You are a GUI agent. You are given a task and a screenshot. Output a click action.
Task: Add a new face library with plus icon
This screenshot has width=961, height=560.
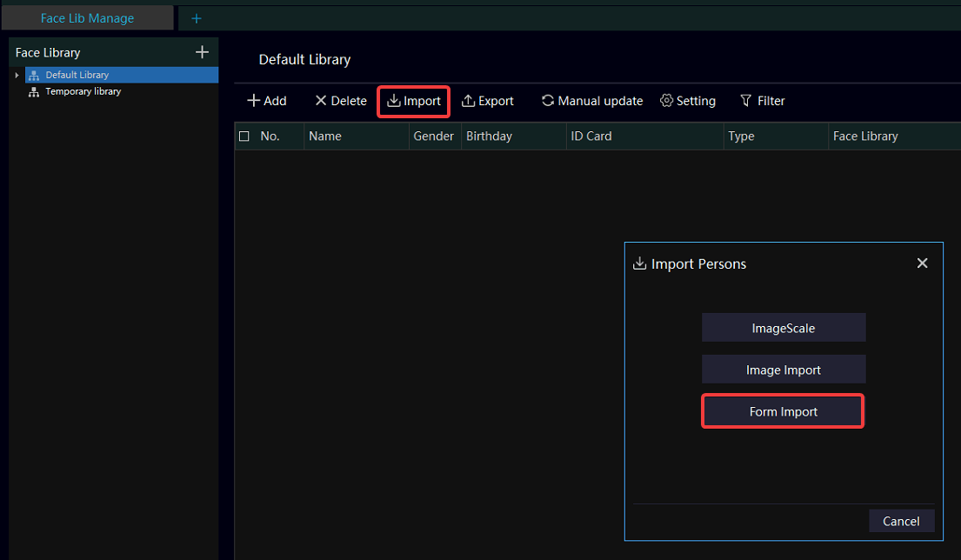pos(202,52)
